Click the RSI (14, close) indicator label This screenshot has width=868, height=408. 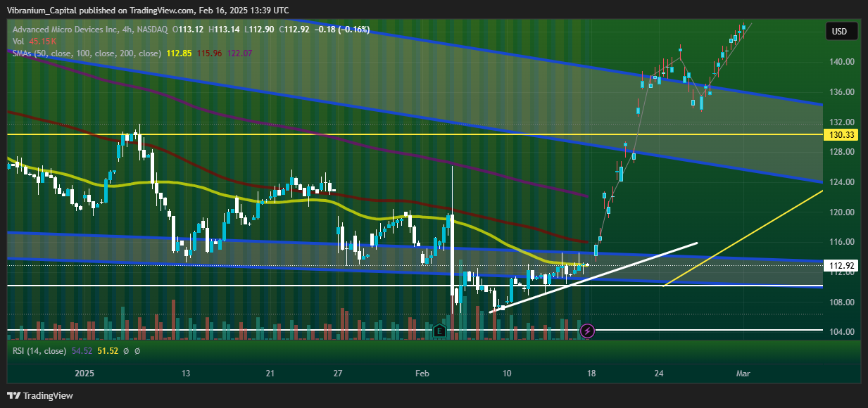click(x=39, y=350)
